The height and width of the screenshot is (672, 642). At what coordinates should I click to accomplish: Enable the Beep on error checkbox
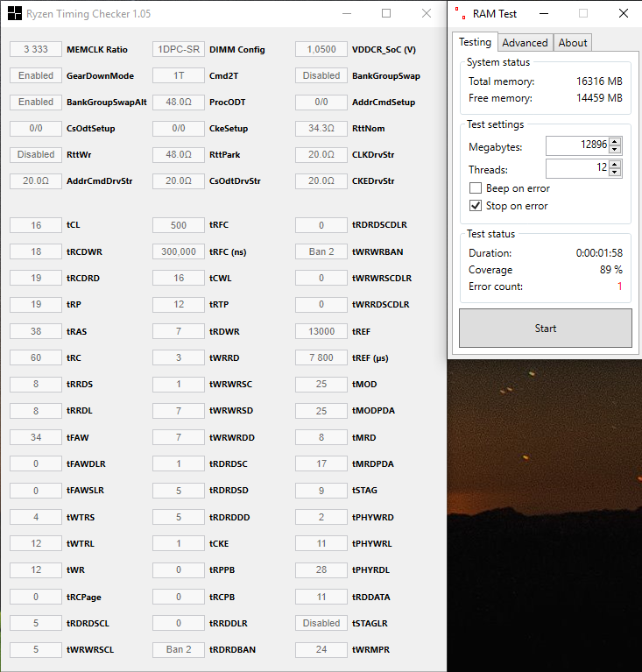click(476, 188)
